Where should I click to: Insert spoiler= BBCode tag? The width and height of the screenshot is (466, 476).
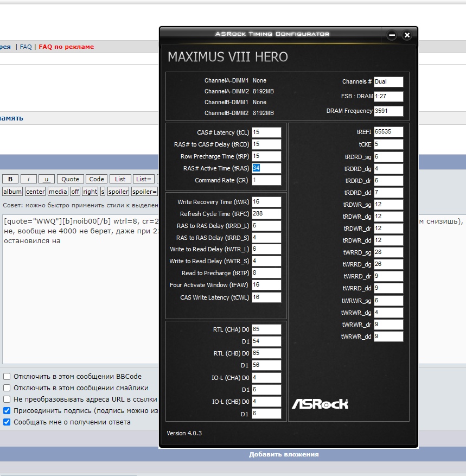point(145,191)
